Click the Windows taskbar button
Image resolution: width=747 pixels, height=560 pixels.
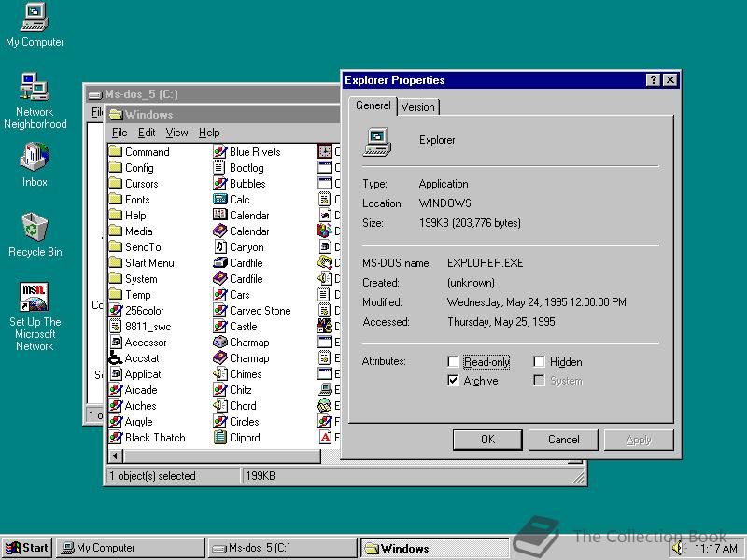[434, 548]
